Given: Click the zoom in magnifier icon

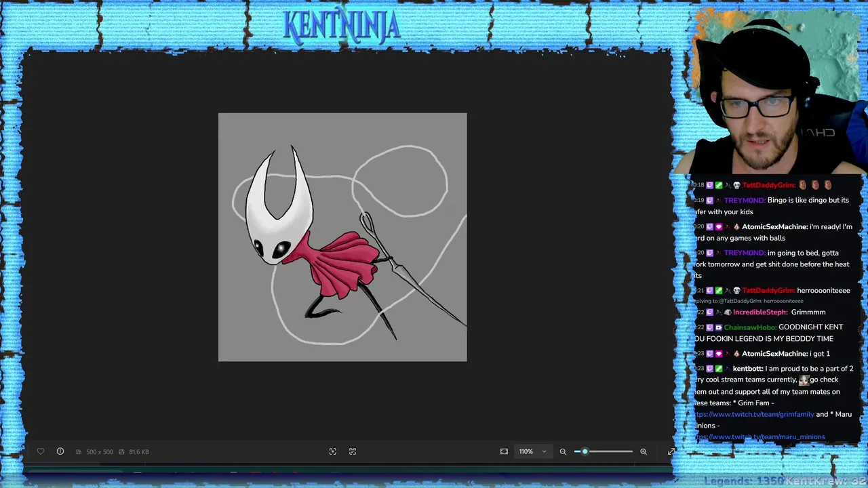Looking at the screenshot, I should pyautogui.click(x=644, y=451).
